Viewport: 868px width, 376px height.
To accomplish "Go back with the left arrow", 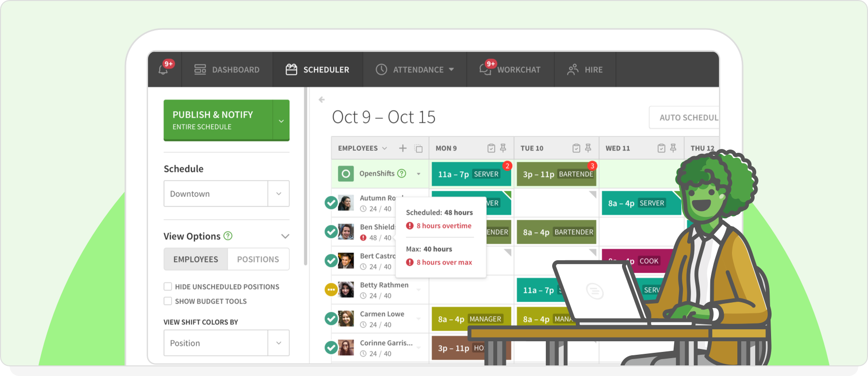I will tap(322, 100).
